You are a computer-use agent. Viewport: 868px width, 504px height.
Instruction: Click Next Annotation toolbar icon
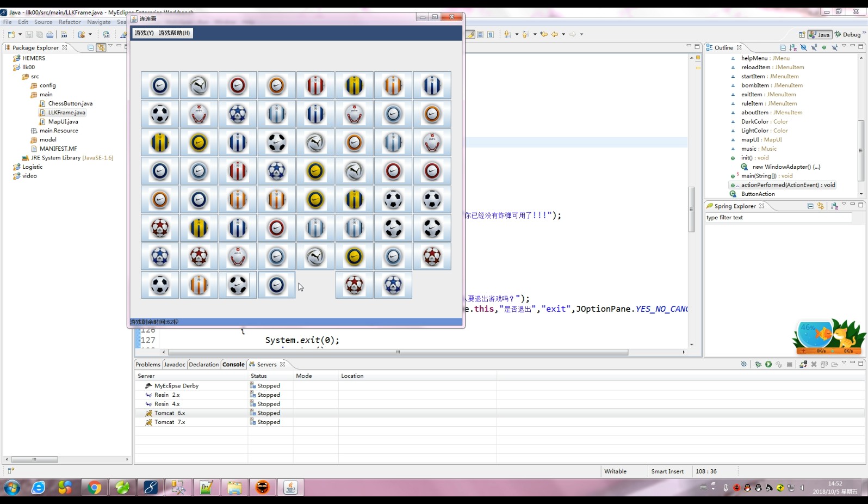click(x=507, y=34)
